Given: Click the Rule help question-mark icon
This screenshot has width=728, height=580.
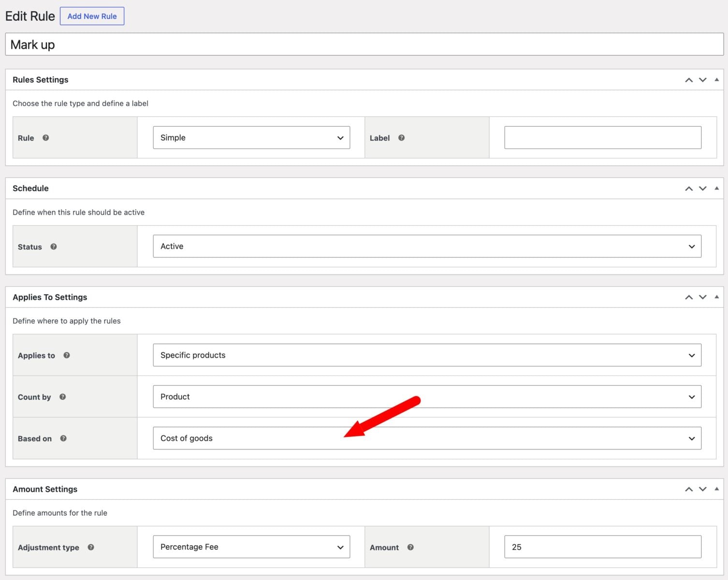Looking at the screenshot, I should [x=45, y=138].
